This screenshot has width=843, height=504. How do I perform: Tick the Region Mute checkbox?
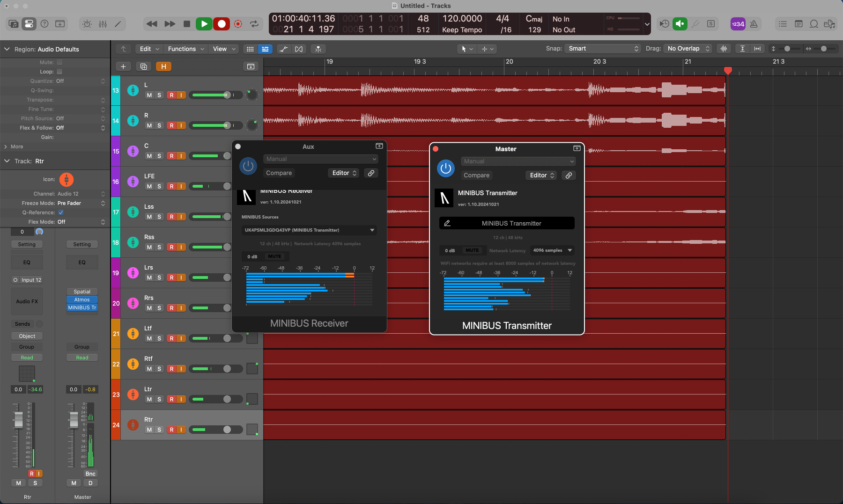[x=59, y=62]
